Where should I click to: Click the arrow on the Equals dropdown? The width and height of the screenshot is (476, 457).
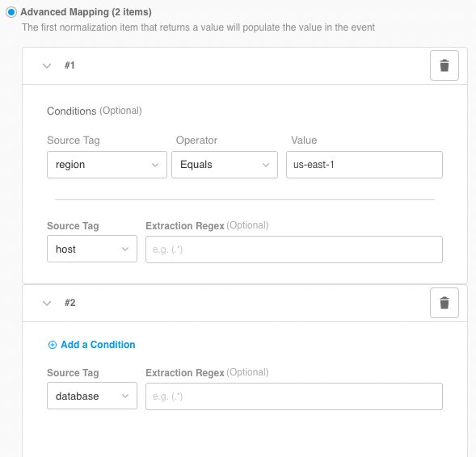click(x=266, y=165)
